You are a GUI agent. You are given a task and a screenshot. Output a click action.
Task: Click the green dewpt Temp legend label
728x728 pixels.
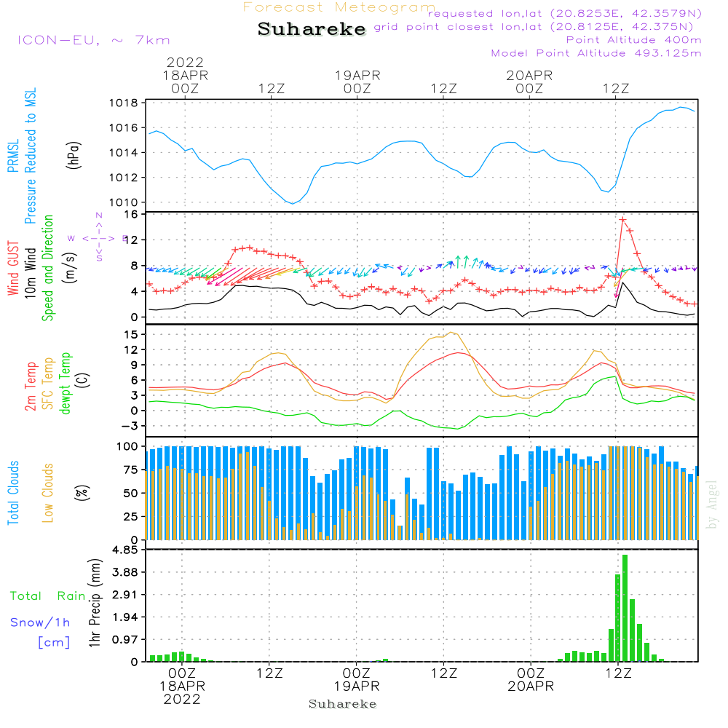[x=66, y=384]
